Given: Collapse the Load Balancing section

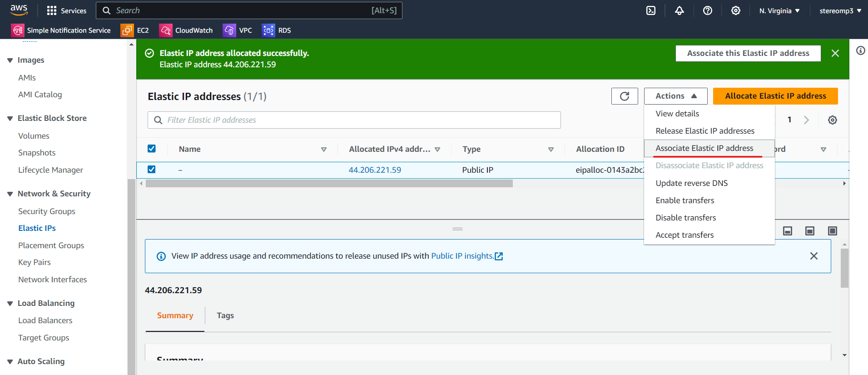Looking at the screenshot, I should [x=10, y=304].
